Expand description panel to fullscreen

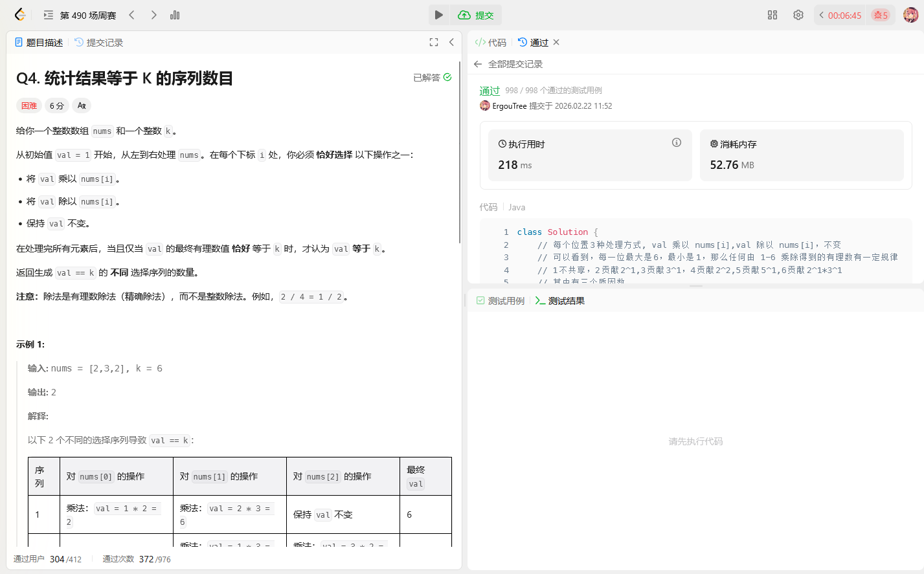point(434,42)
